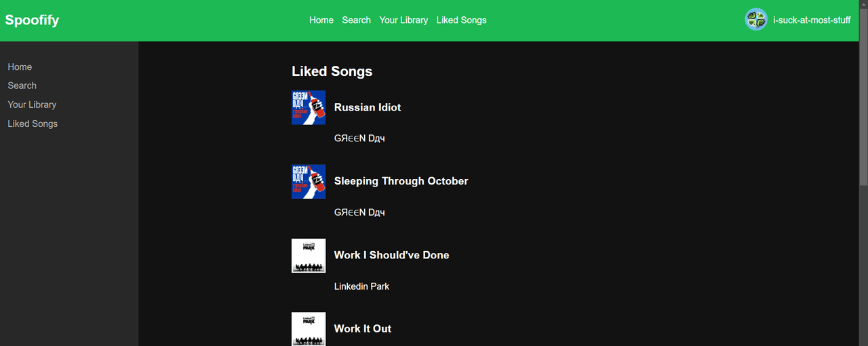Viewport: 868px width, 346px height.
Task: Click the Spoofify logo in the header
Action: pos(32,20)
